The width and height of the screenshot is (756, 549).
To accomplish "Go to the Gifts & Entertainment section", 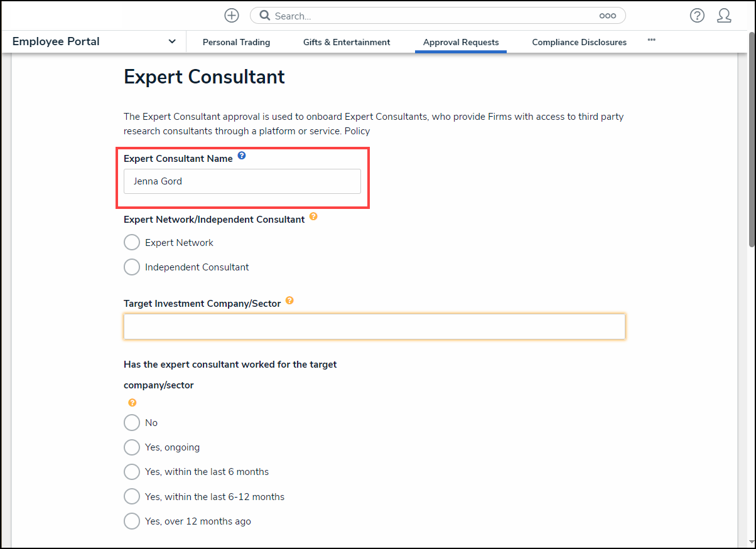I will tap(346, 42).
